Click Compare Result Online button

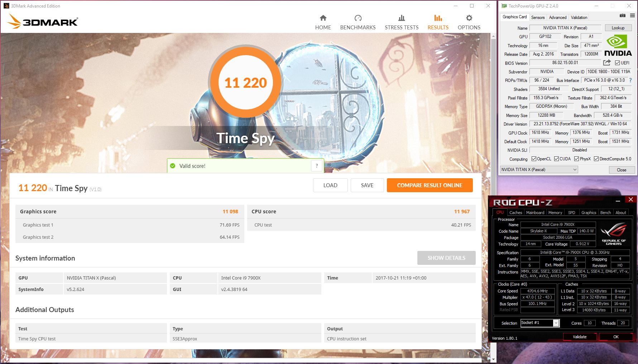[430, 185]
